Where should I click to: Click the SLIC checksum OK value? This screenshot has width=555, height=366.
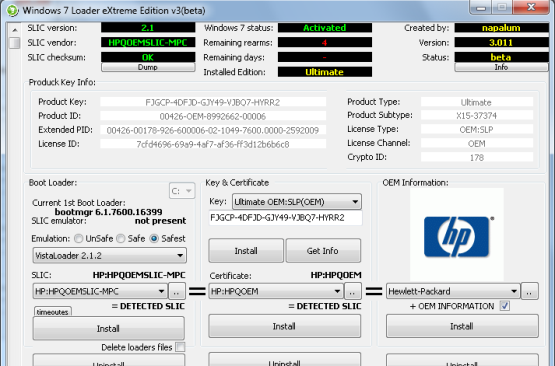tap(148, 57)
